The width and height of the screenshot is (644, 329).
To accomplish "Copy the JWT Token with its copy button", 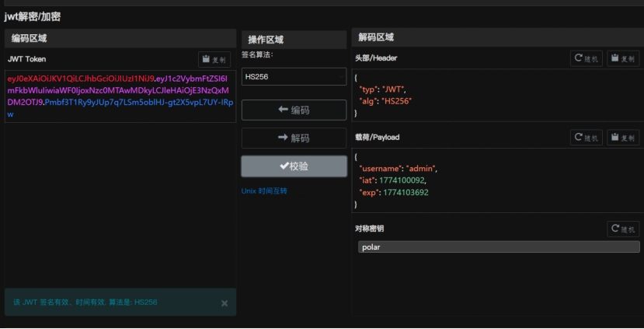I will tap(214, 60).
